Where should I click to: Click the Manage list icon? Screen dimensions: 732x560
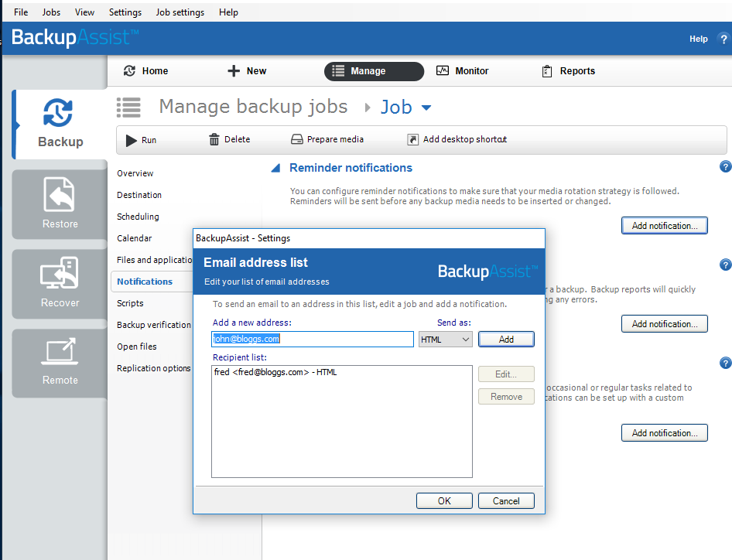click(x=338, y=71)
